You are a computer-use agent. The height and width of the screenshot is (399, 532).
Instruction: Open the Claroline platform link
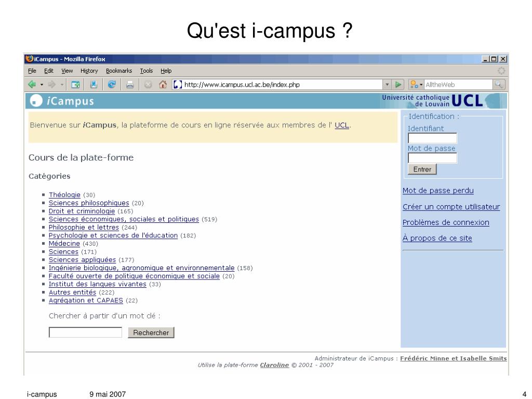click(x=274, y=365)
